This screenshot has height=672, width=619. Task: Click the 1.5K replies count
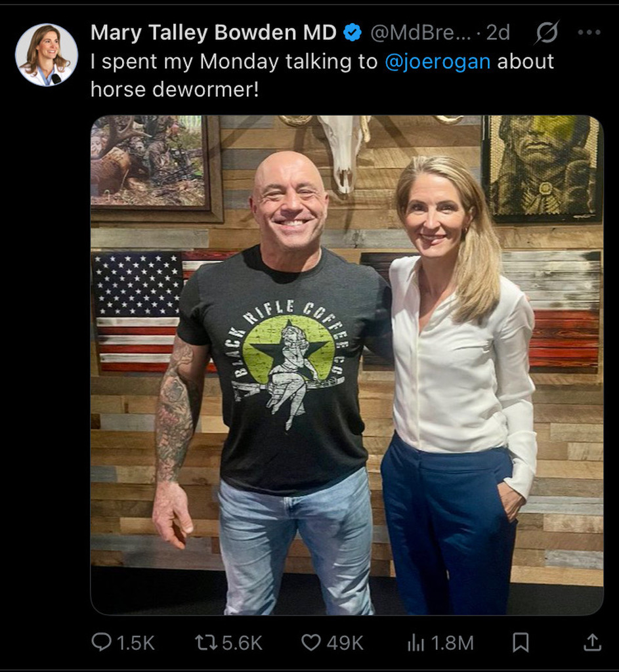pyautogui.click(x=135, y=642)
